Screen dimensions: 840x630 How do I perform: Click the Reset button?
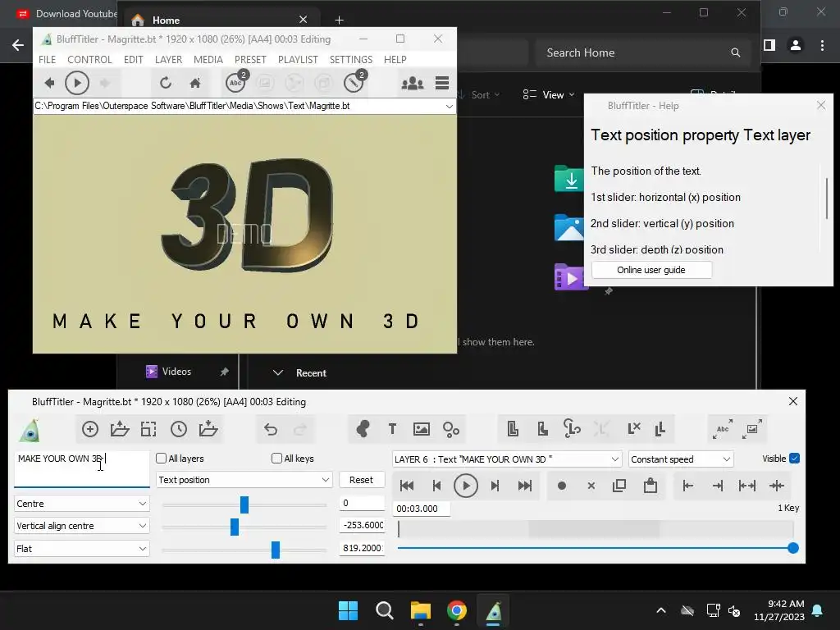[x=362, y=480]
